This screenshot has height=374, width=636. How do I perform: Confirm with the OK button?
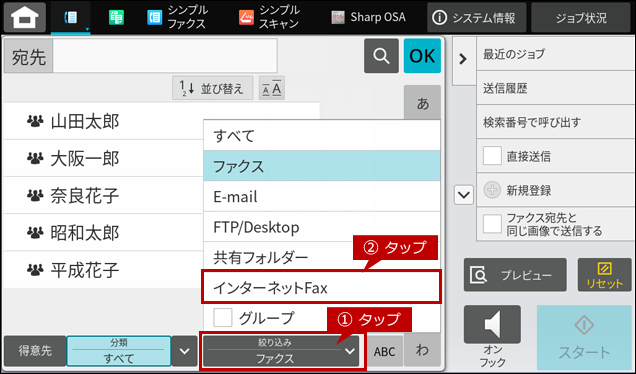(422, 56)
